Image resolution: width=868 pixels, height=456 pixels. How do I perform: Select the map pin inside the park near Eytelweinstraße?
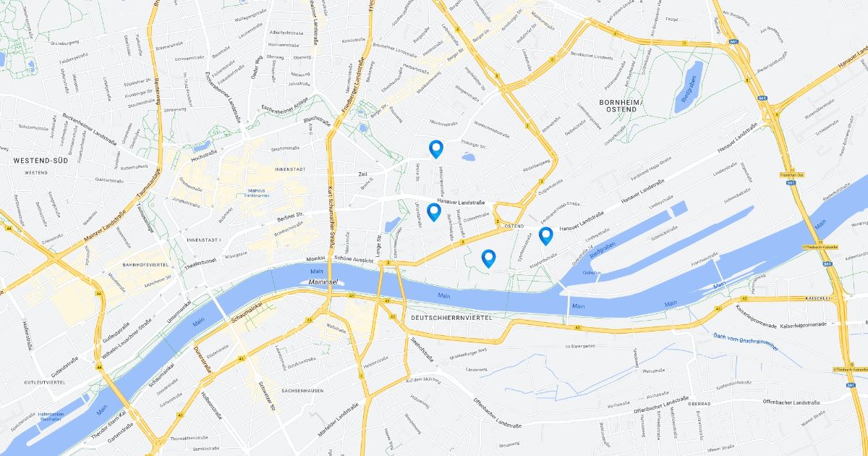point(489,258)
